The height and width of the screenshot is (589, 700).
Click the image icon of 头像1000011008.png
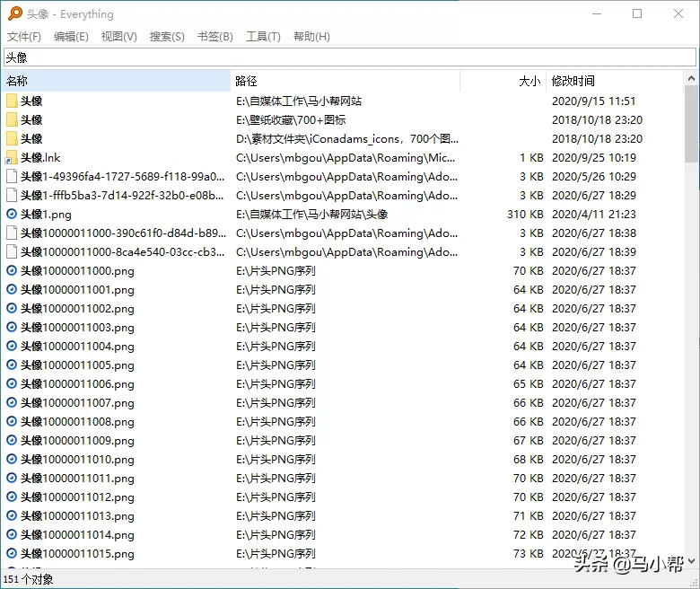click(x=12, y=421)
